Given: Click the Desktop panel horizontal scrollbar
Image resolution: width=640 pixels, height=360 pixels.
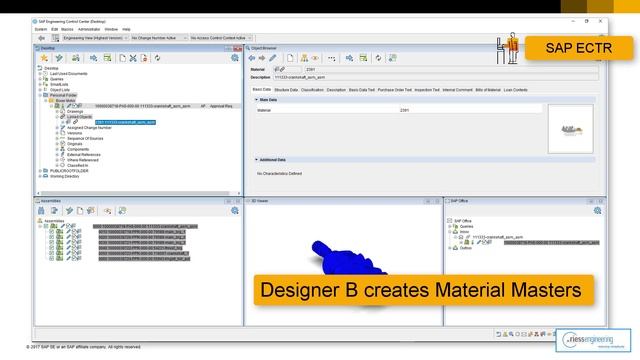Looking at the screenshot, I should coord(135,193).
